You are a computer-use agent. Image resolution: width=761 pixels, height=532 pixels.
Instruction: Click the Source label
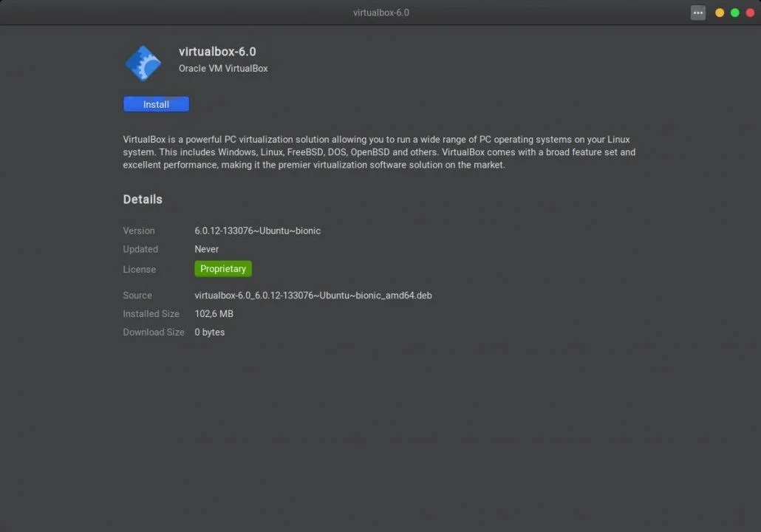pos(137,295)
